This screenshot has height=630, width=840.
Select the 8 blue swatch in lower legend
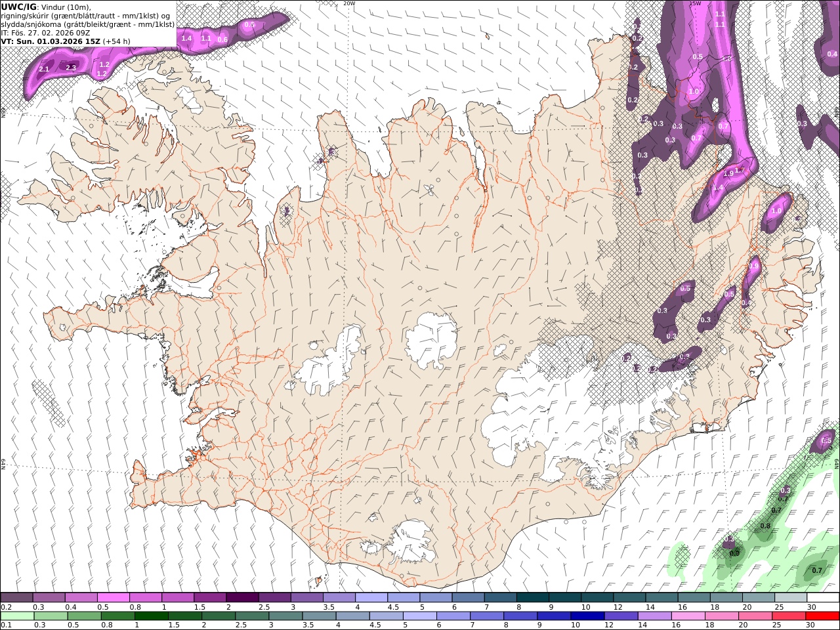[x=520, y=616]
